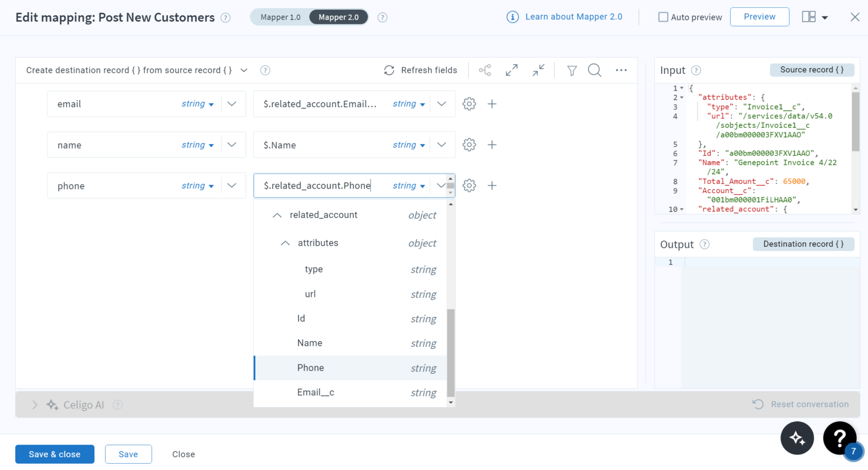This screenshot has height=470, width=868.
Task: Add a new row after phone mapping with plus icon
Action: pos(492,185)
